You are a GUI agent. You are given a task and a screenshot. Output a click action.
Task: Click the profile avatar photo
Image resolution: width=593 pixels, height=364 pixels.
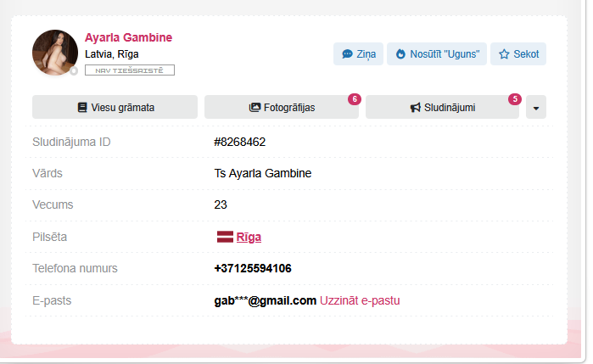(x=54, y=52)
